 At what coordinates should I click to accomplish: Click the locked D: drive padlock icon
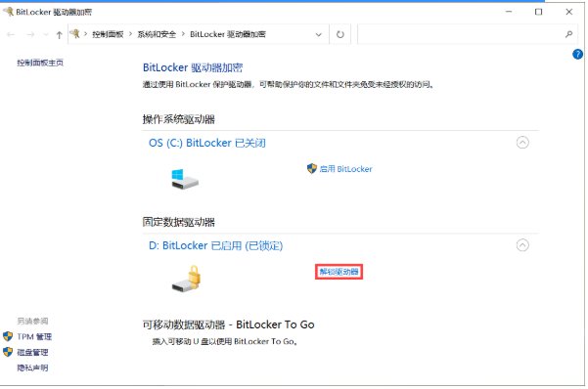coord(186,279)
